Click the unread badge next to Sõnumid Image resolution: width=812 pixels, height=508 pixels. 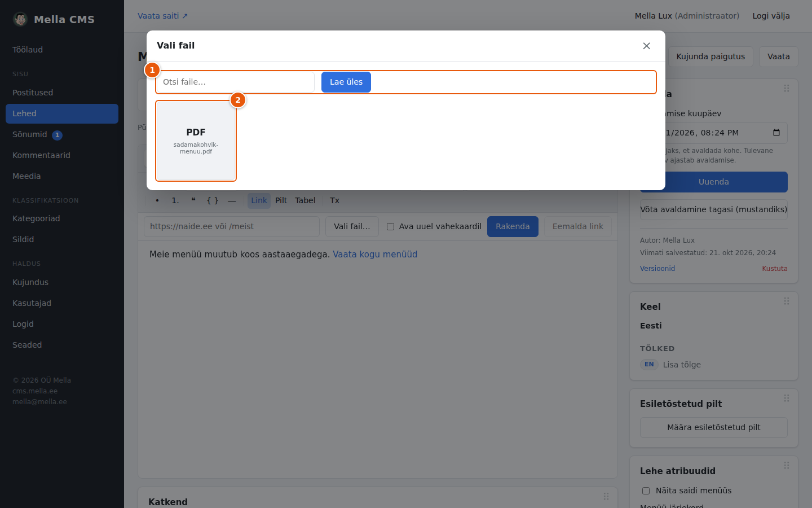click(57, 135)
